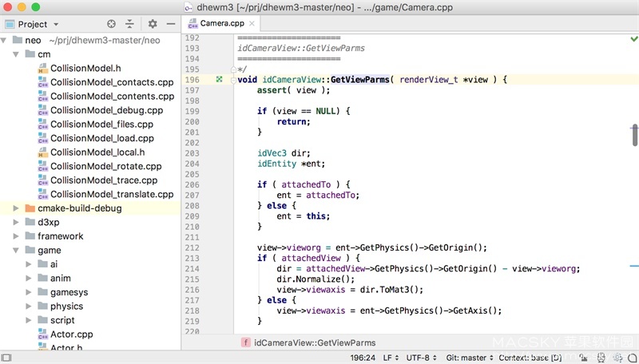Click line number 203 in gutter
Image resolution: width=639 pixels, height=364 pixels.
coord(192,153)
